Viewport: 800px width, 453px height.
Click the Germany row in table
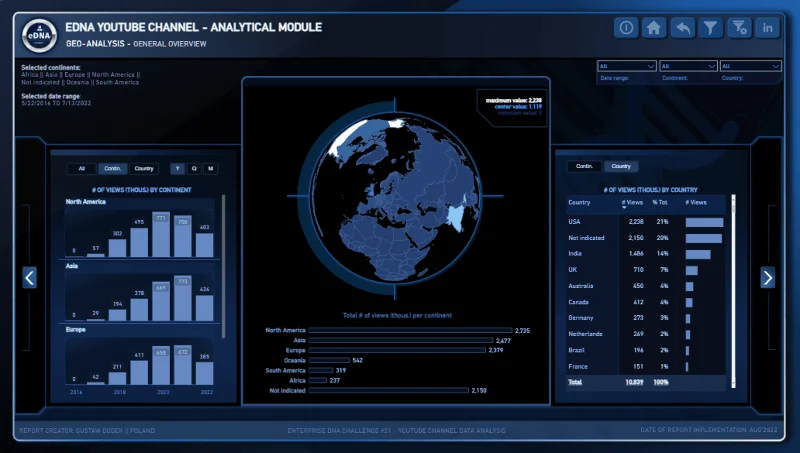646,318
